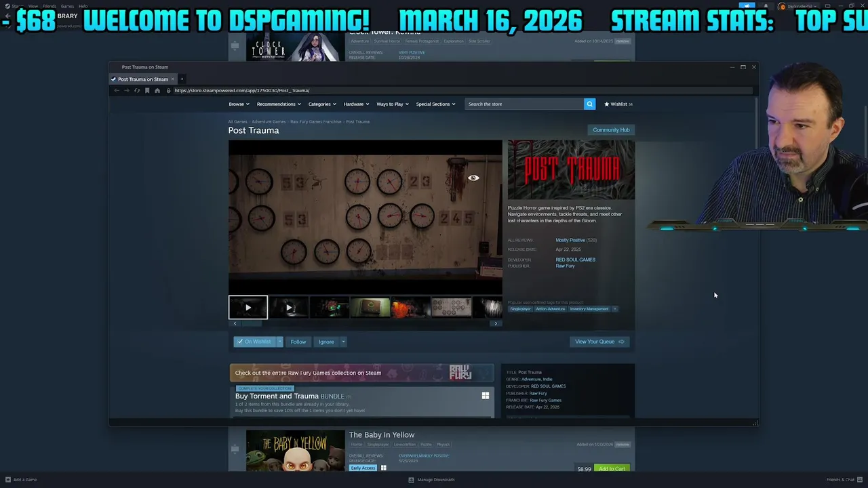
Task: Click the Early Access label on Baby In Yellow
Action: pos(363,468)
